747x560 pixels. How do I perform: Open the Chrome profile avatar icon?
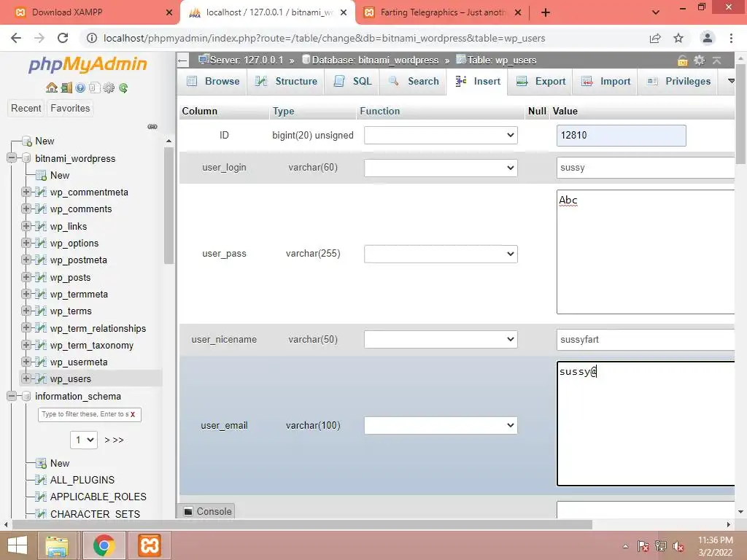pos(707,38)
